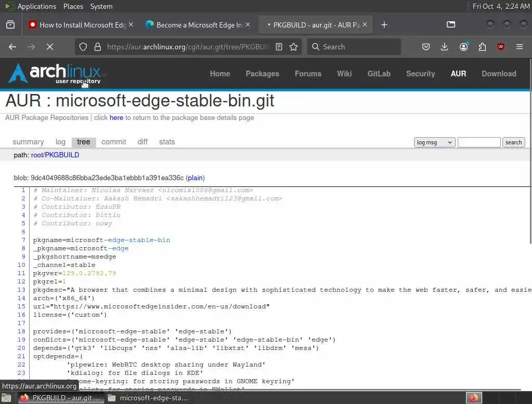Click the Firefox icon in the bottom-right panel

pyautogui.click(x=474, y=398)
